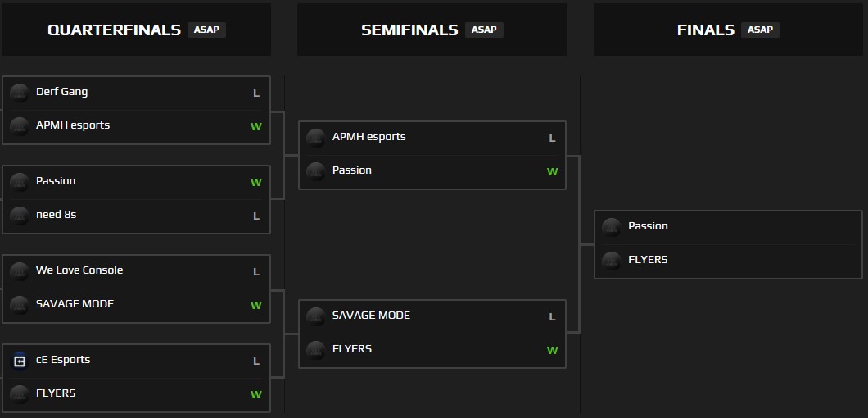Open SAVAGE MODE quarterfinals entry
Viewport: 868px width, 418px height.
pyautogui.click(x=75, y=304)
